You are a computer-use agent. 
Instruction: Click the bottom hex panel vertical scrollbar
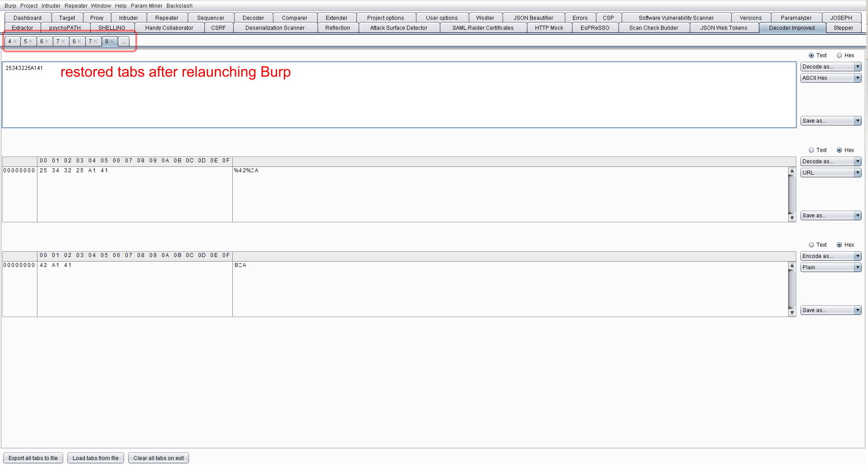[x=792, y=289]
